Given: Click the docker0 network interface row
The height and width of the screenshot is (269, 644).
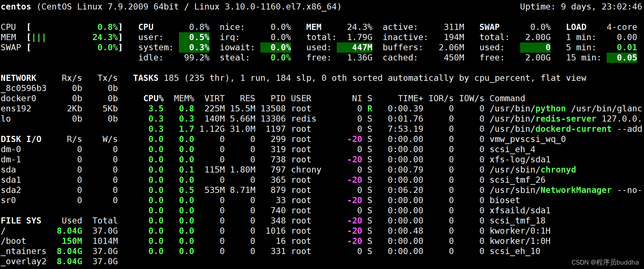Looking at the screenshot, I should click(59, 98).
